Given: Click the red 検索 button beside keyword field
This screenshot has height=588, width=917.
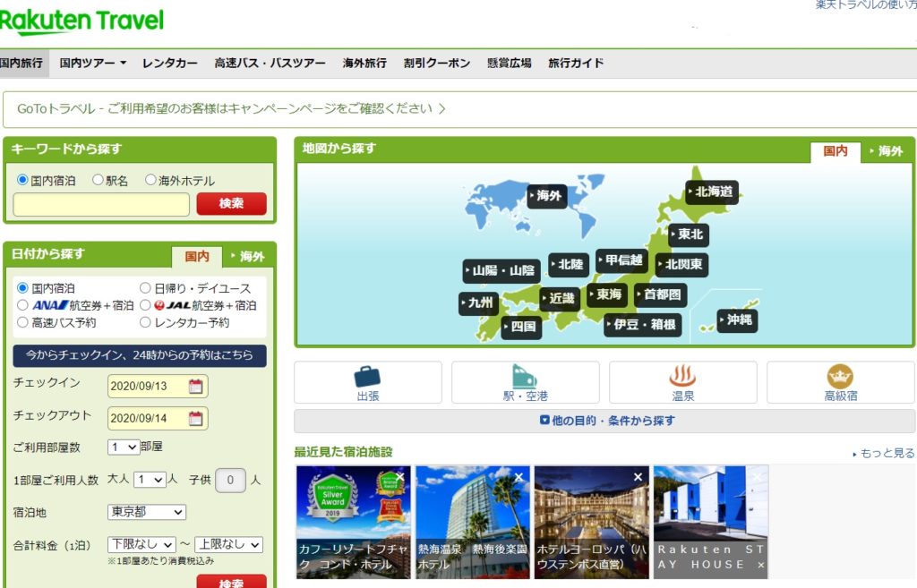Looking at the screenshot, I should pos(232,203).
